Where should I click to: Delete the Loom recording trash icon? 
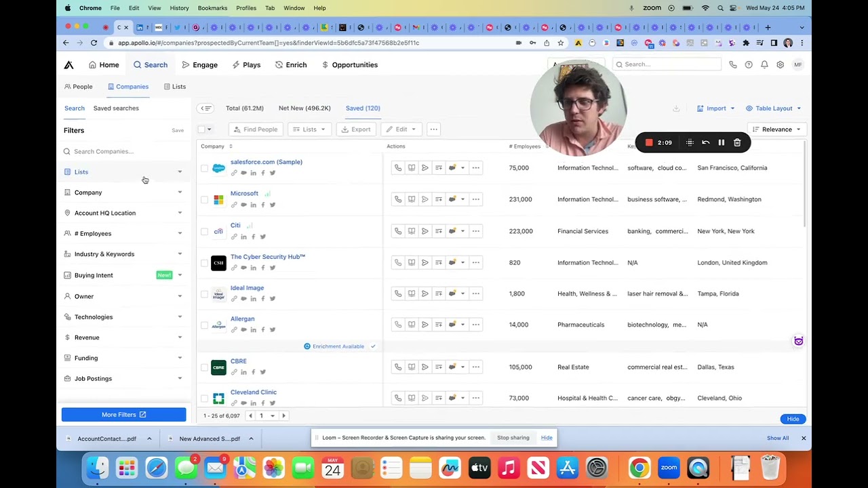click(x=737, y=143)
